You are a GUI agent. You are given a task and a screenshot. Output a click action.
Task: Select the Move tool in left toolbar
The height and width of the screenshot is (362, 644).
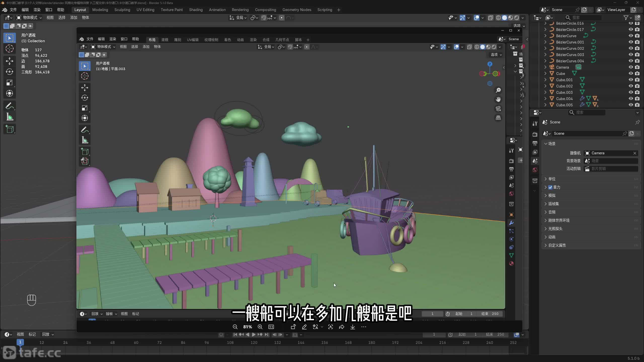(x=10, y=61)
